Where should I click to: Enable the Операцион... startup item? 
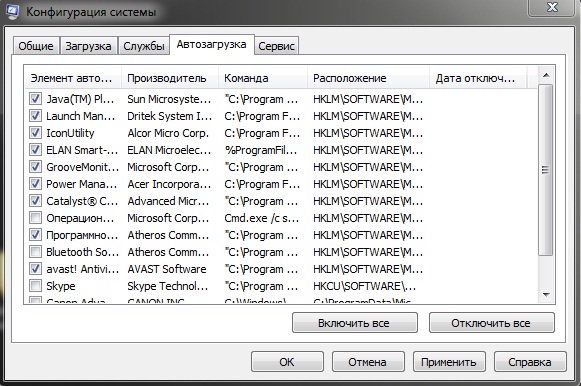(35, 218)
